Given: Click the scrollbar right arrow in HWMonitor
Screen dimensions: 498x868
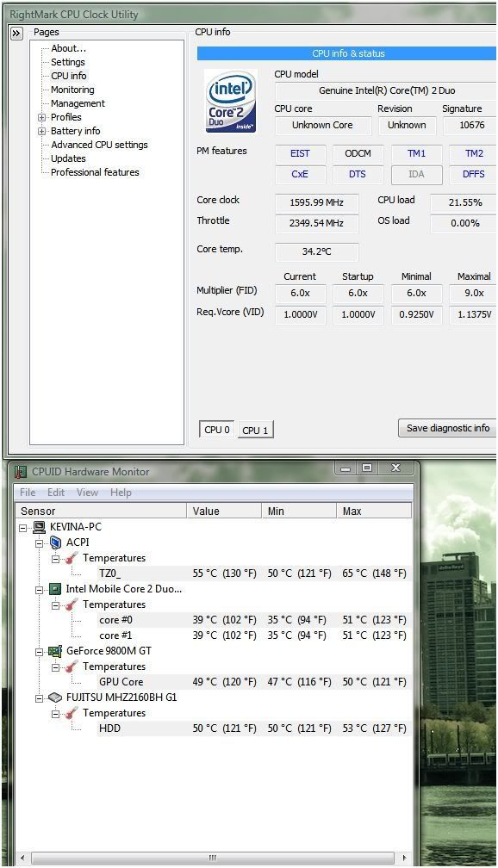Looking at the screenshot, I should (x=404, y=858).
